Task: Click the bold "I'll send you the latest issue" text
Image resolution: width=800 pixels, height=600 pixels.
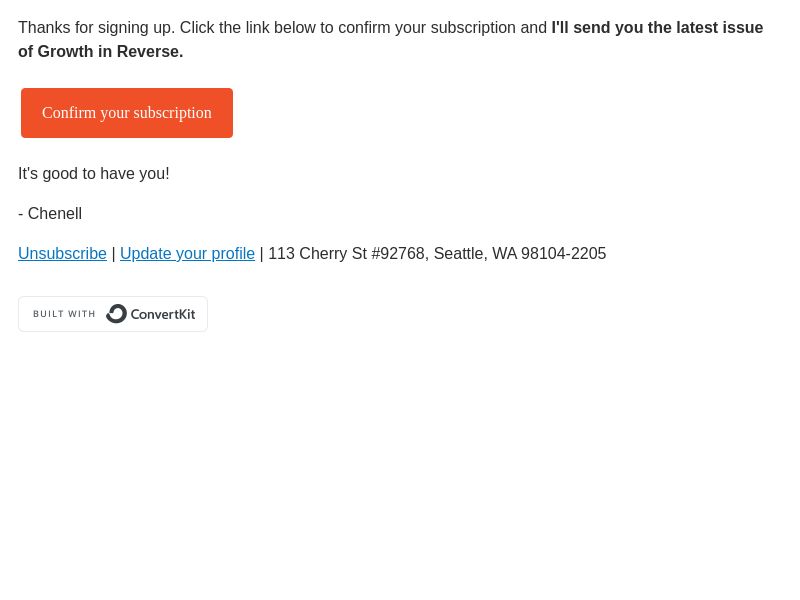Action: click(657, 28)
